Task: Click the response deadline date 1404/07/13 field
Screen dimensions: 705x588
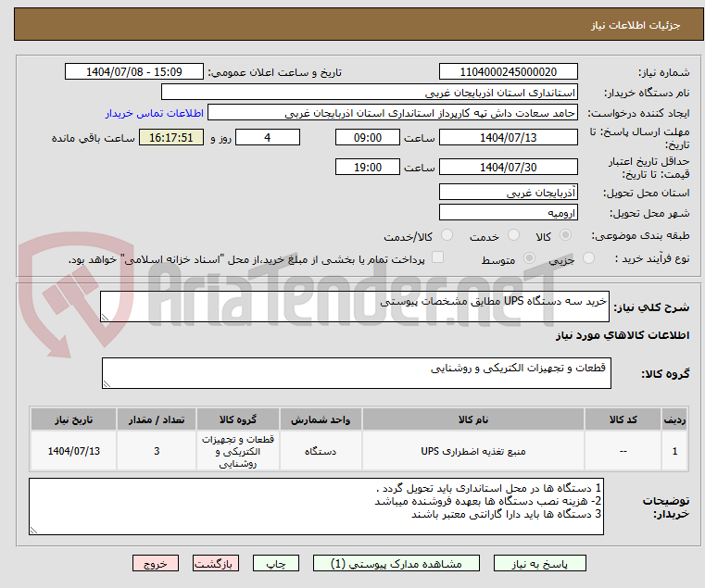Action: pyautogui.click(x=508, y=138)
